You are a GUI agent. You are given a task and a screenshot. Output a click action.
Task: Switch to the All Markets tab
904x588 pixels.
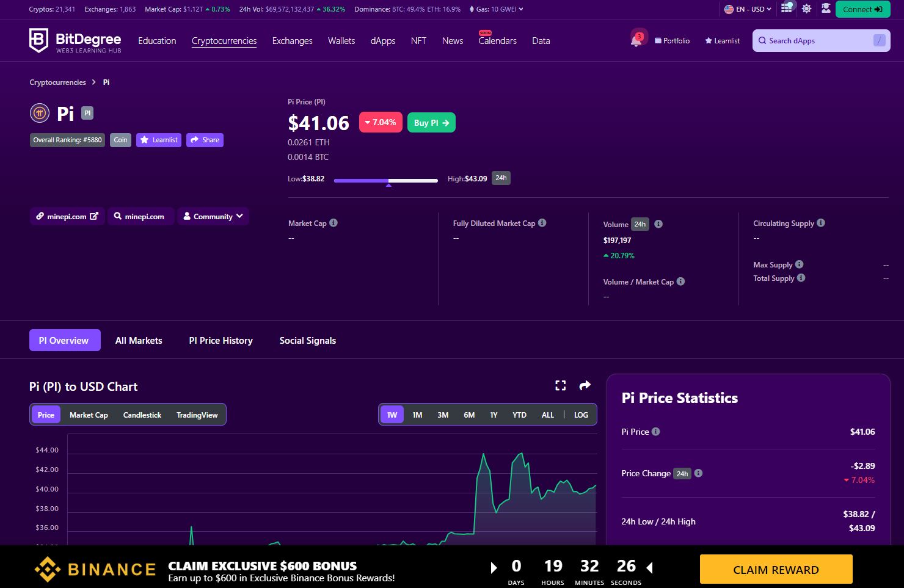pyautogui.click(x=139, y=341)
